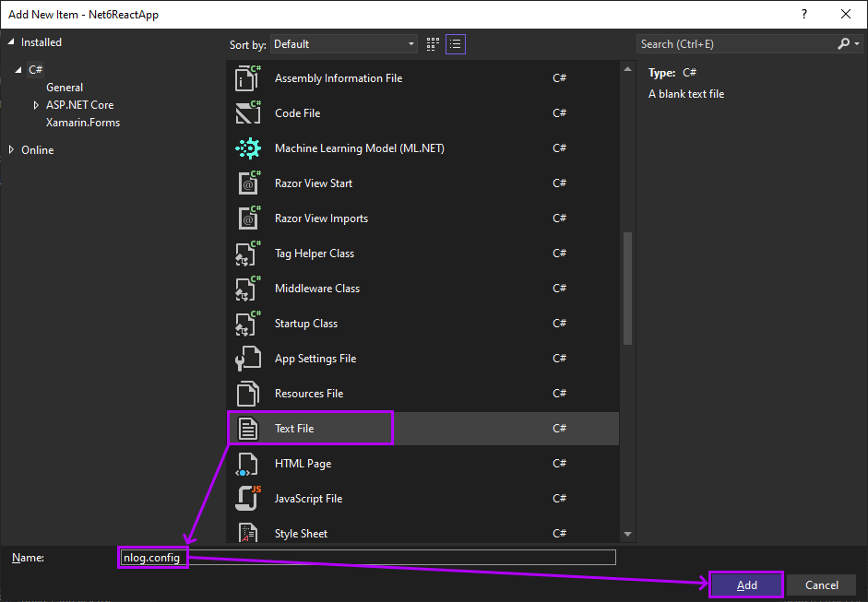The height and width of the screenshot is (602, 868).
Task: Click the Startup Class icon
Action: point(247,324)
